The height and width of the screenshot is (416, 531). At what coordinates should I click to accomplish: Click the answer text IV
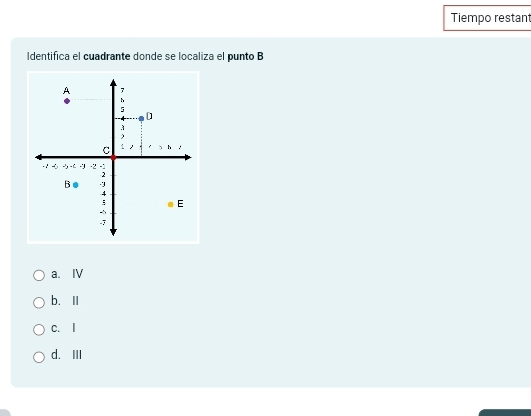[78, 274]
